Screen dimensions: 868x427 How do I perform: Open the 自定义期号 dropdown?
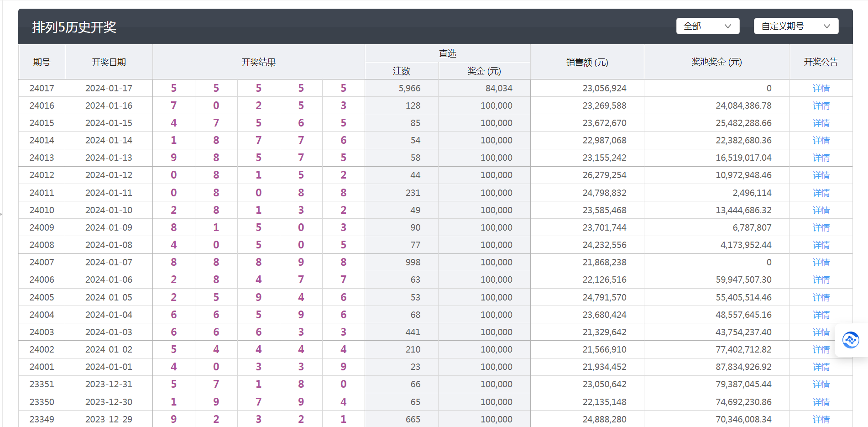pos(796,26)
